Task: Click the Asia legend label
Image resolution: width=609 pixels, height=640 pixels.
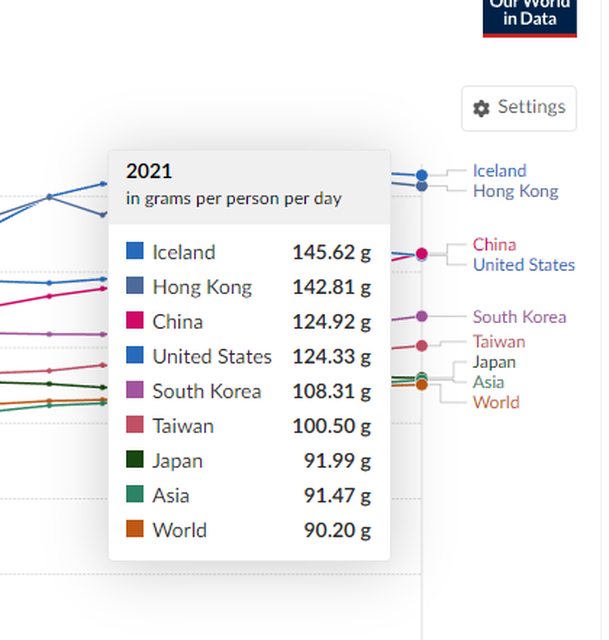Action: pos(488,382)
